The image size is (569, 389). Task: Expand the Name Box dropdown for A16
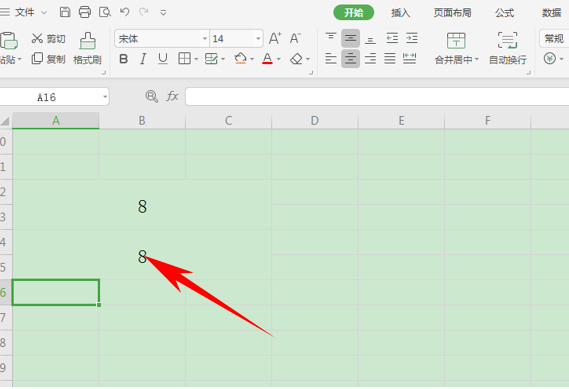105,97
